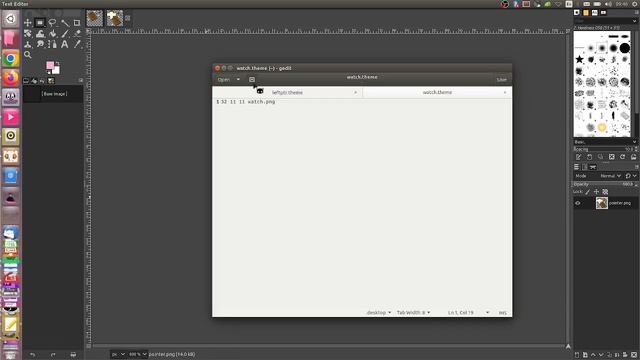This screenshot has width=640, height=360.
Task: Select the Smudge tool
Action: click(40, 44)
